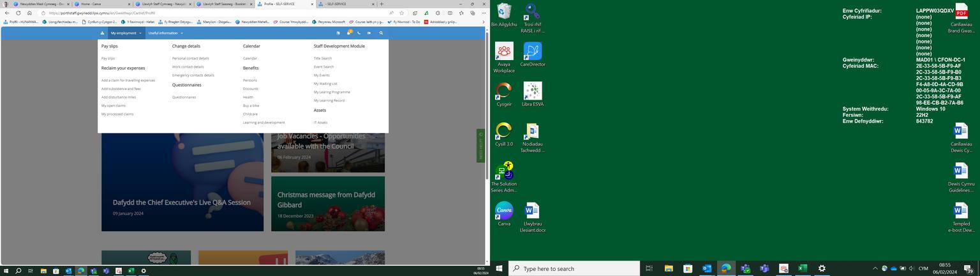Open Excel from right taskbar
The image size is (980, 276).
[x=803, y=268]
